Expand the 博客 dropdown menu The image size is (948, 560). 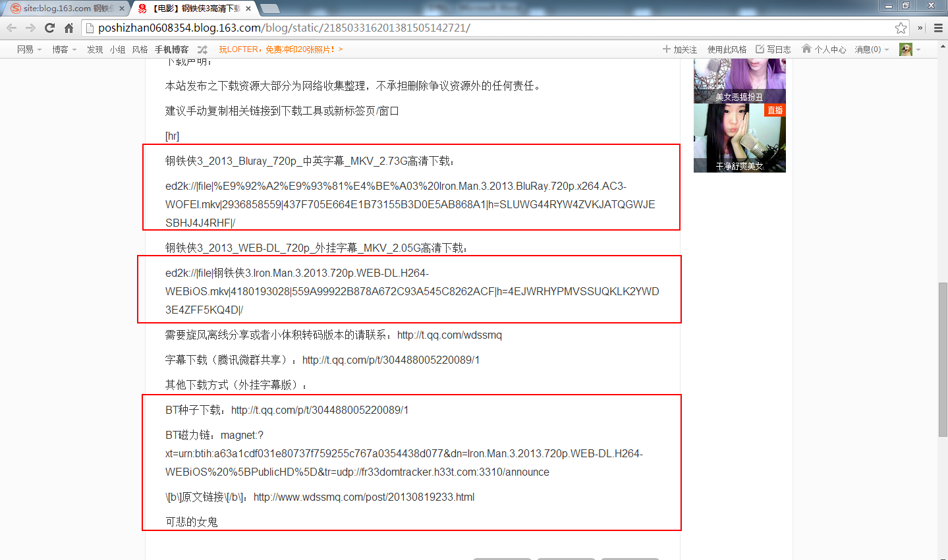click(64, 49)
